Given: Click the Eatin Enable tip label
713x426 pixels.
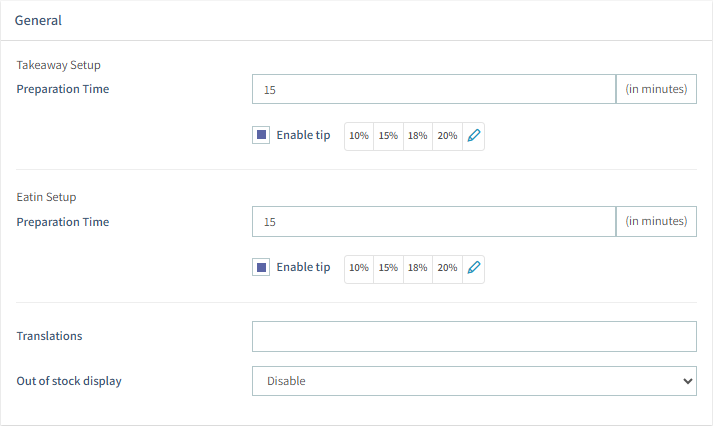Looking at the screenshot, I should click(x=303, y=268).
